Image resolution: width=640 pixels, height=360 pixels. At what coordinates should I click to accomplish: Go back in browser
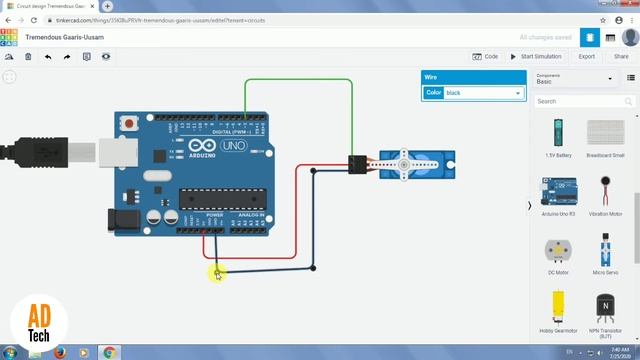click(x=9, y=20)
